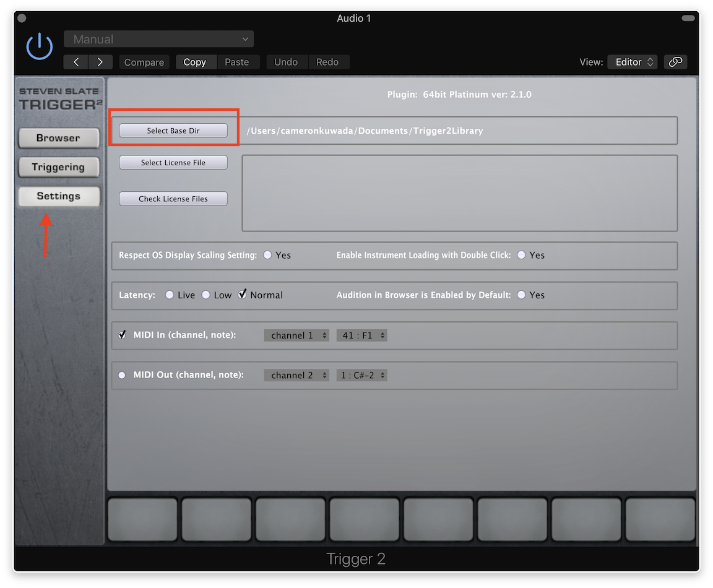Select Low latency option
The image size is (713, 588).
205,295
